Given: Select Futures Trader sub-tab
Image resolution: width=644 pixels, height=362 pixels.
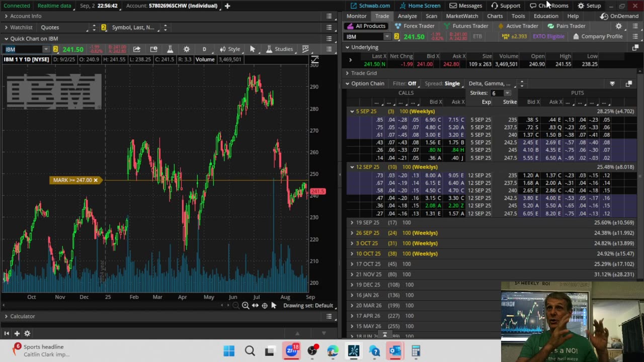Looking at the screenshot, I should tap(465, 26).
